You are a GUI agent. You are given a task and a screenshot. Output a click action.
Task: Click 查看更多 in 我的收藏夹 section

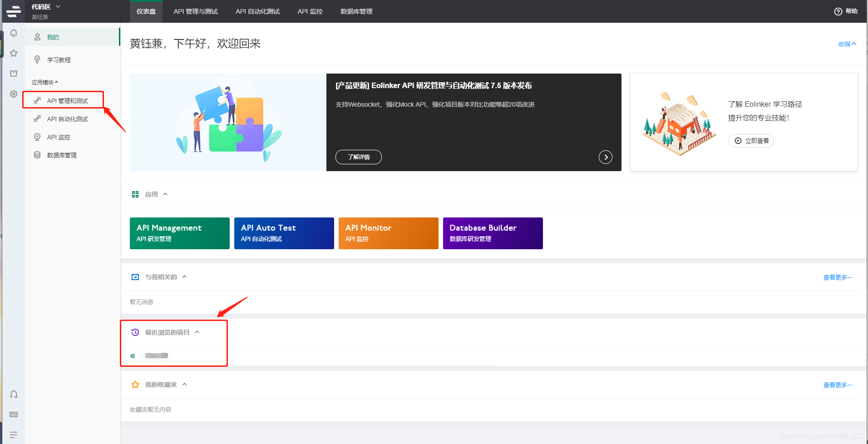[x=838, y=385]
